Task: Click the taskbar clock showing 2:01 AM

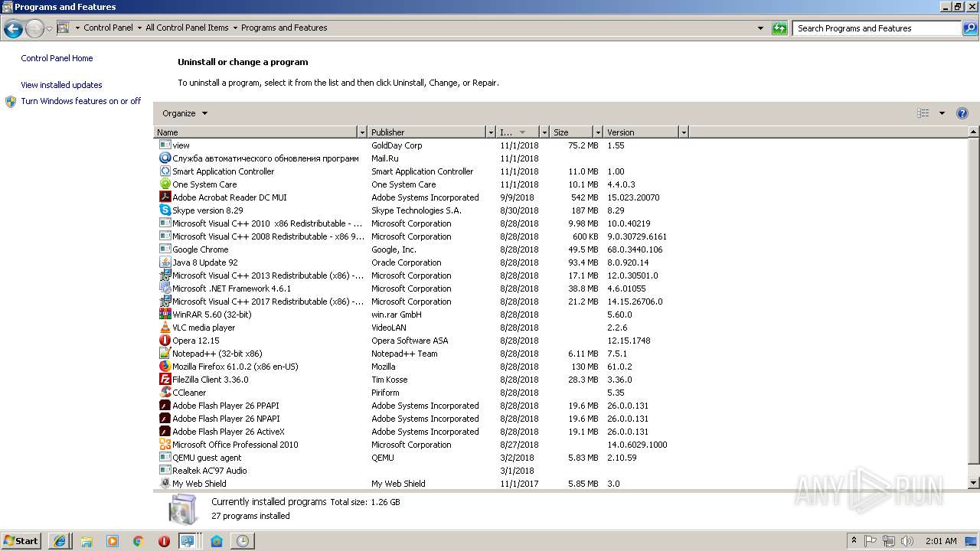Action: (941, 541)
